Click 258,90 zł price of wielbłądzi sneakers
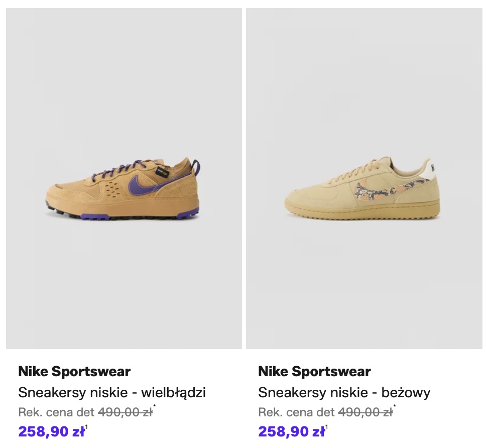The image size is (486, 448). click(51, 431)
